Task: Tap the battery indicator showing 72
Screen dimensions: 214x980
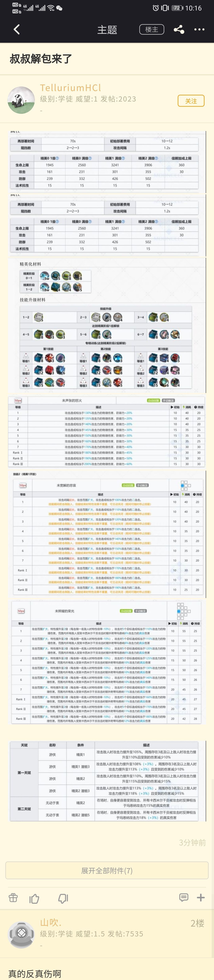Action: [177, 8]
